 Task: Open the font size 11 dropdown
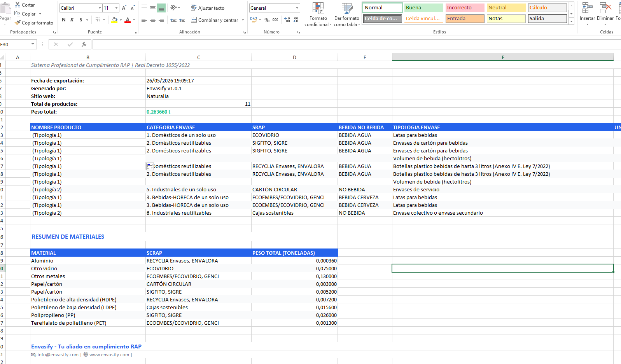pyautogui.click(x=117, y=8)
